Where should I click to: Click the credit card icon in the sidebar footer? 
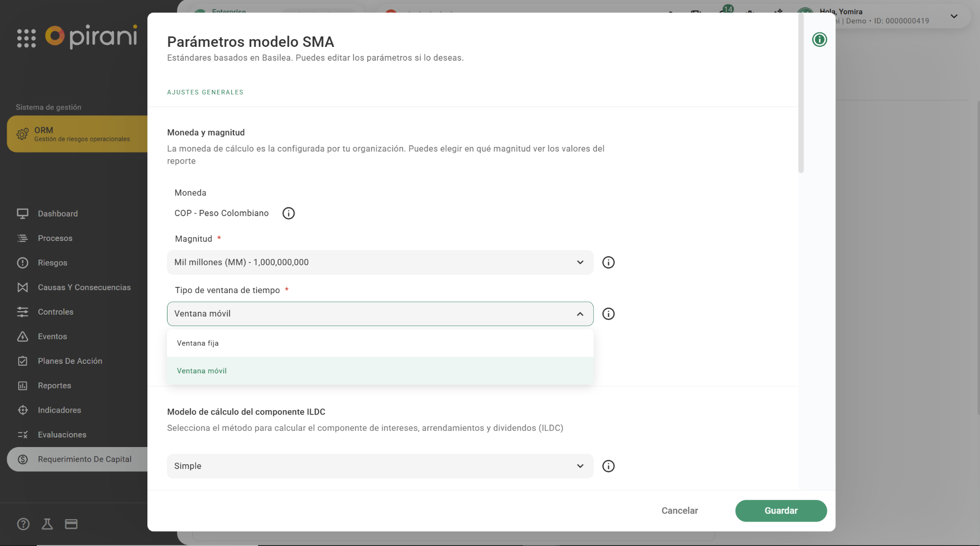pos(71,524)
